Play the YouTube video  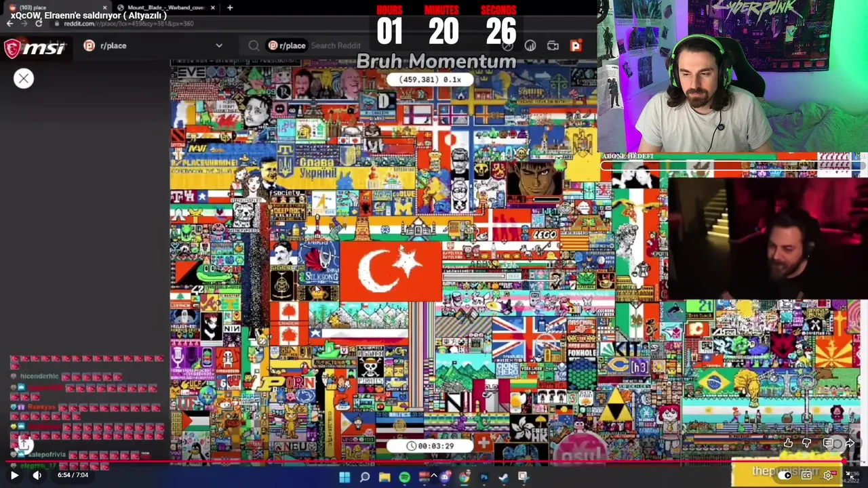(14, 475)
